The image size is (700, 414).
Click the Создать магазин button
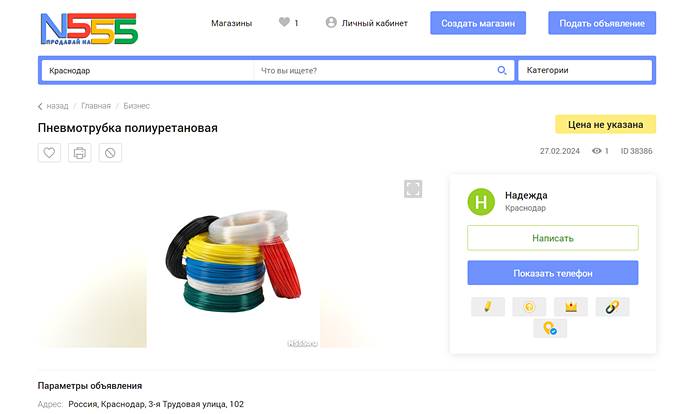[x=478, y=23]
